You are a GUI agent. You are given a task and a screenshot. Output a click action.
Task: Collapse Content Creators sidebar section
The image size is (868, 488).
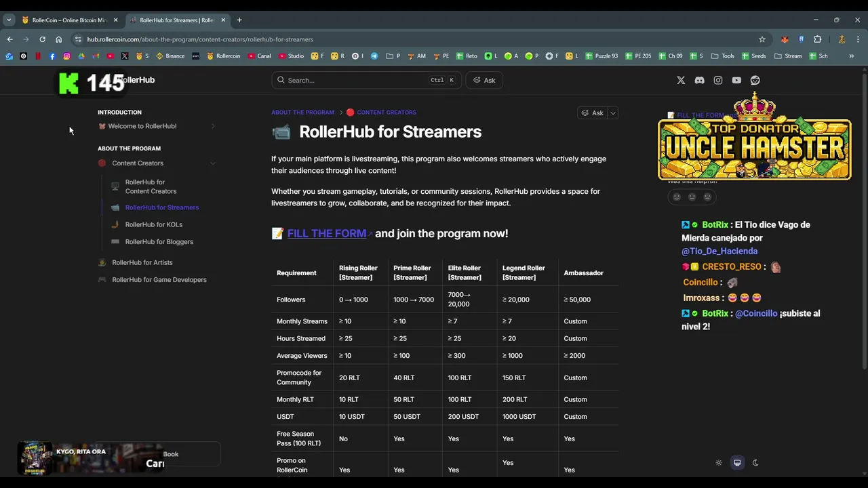213,163
